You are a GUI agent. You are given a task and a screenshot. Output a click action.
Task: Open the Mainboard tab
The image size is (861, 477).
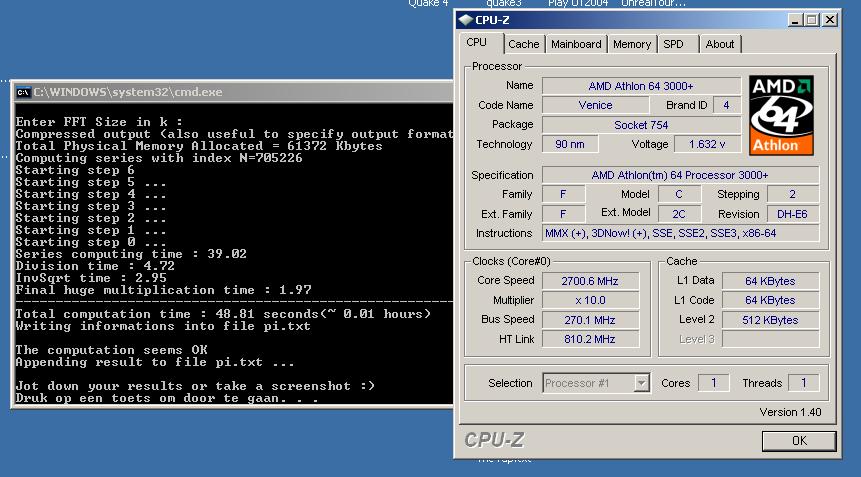point(576,44)
